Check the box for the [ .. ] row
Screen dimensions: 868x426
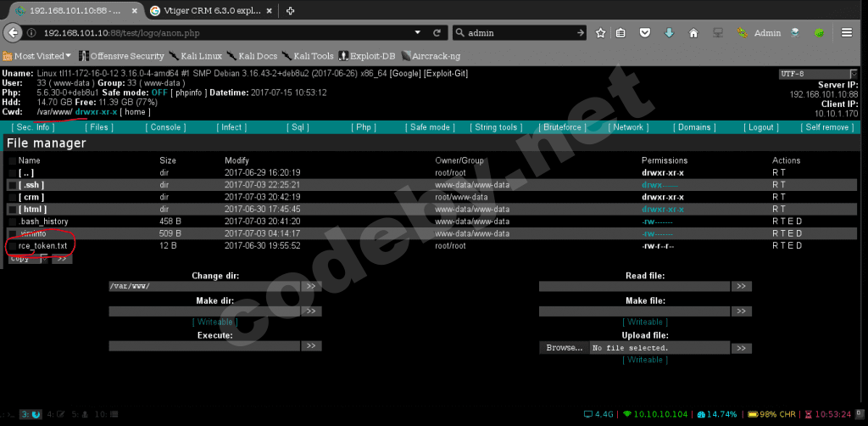pyautogui.click(x=12, y=173)
